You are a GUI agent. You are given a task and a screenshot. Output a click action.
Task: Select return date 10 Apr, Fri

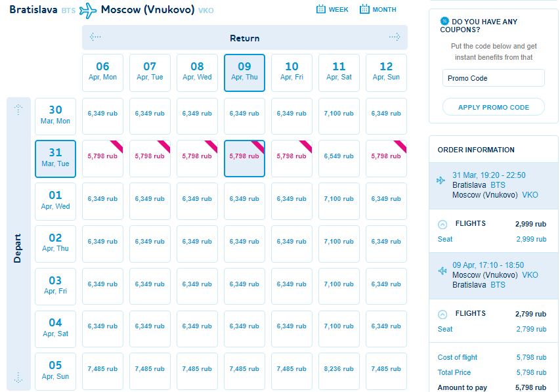[x=291, y=73]
